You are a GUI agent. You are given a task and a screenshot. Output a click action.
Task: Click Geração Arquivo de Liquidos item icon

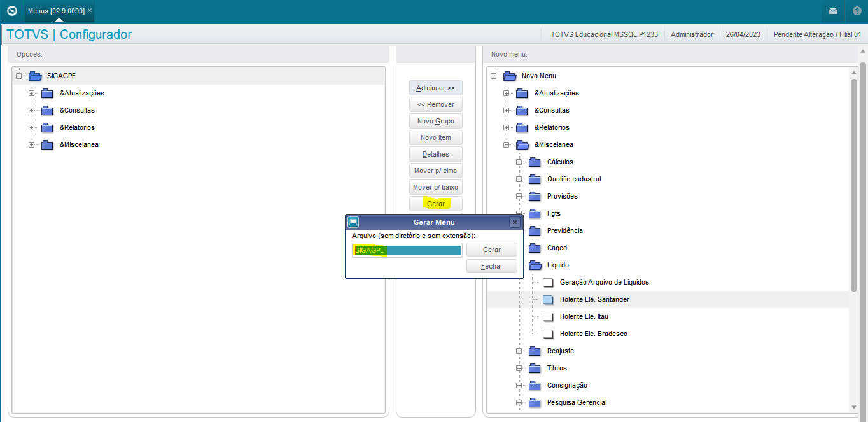[x=548, y=282]
